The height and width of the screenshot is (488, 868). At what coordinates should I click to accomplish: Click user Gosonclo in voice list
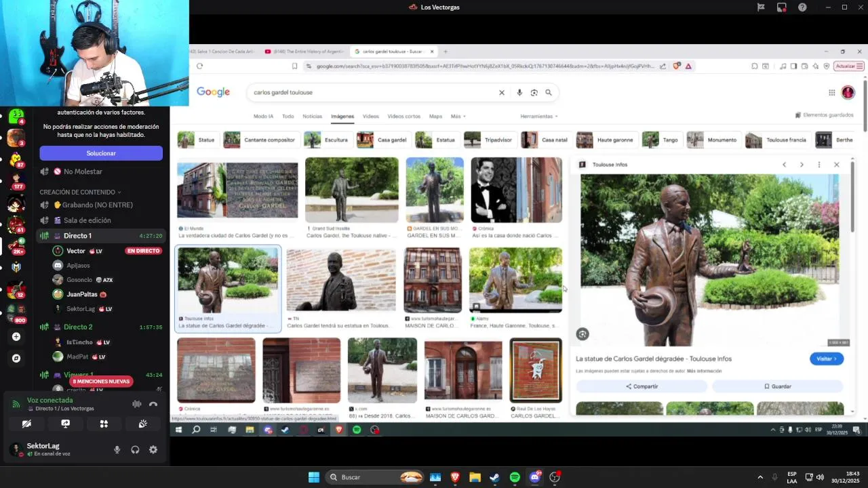click(x=79, y=280)
